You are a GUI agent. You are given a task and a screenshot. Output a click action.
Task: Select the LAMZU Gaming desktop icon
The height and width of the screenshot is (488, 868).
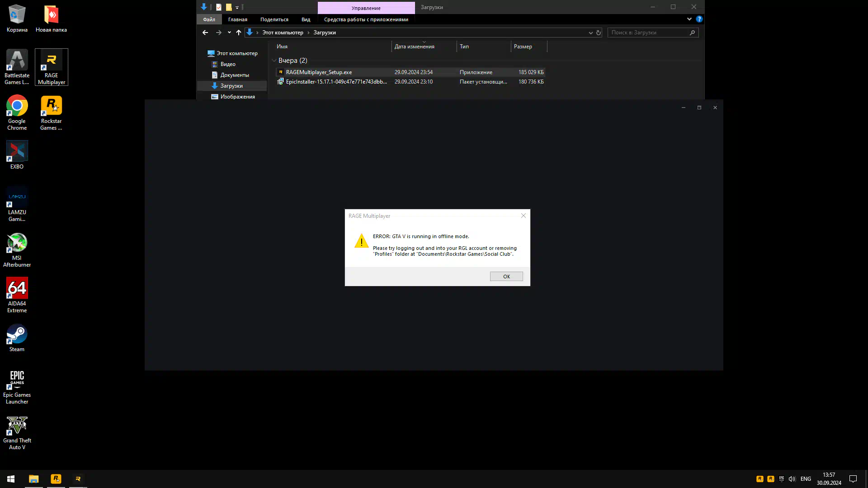(x=17, y=204)
